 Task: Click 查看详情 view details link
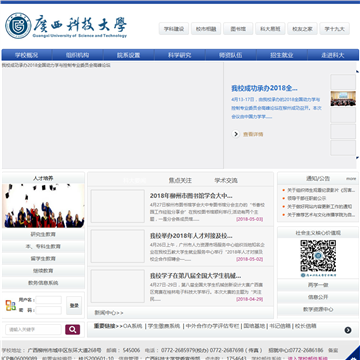pyautogui.click(x=253, y=134)
